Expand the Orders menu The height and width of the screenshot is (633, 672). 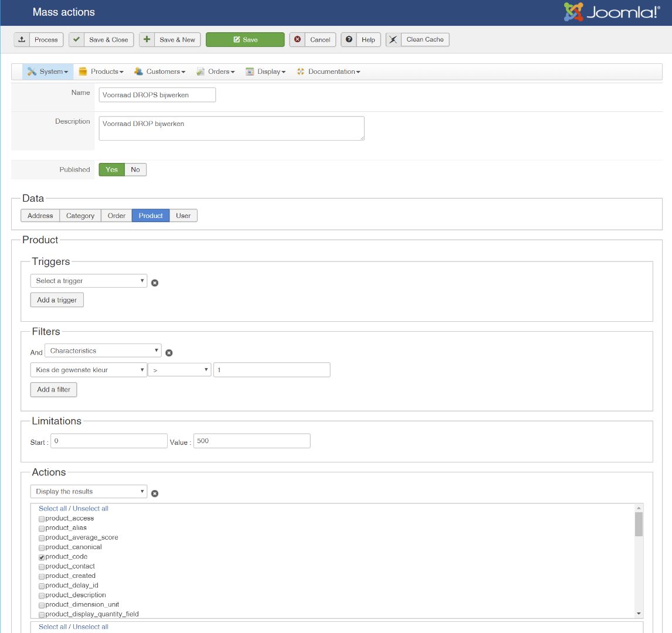coord(216,72)
